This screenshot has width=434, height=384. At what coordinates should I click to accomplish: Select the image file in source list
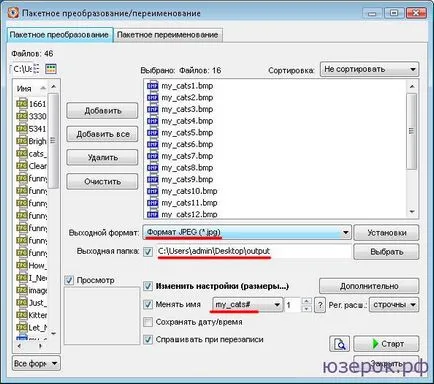coord(32,290)
